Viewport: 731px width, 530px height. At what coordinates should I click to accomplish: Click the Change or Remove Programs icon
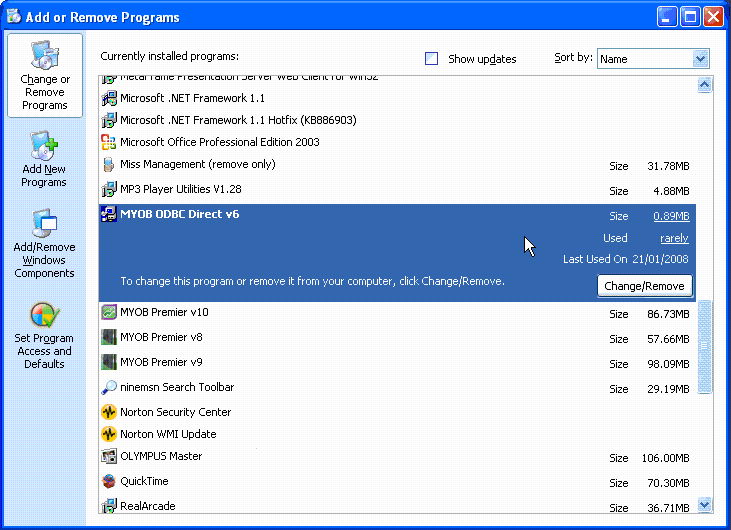(x=44, y=56)
